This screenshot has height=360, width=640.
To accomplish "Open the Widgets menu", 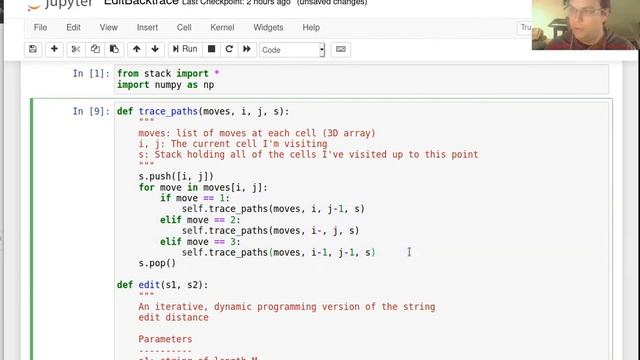I will [x=268, y=27].
